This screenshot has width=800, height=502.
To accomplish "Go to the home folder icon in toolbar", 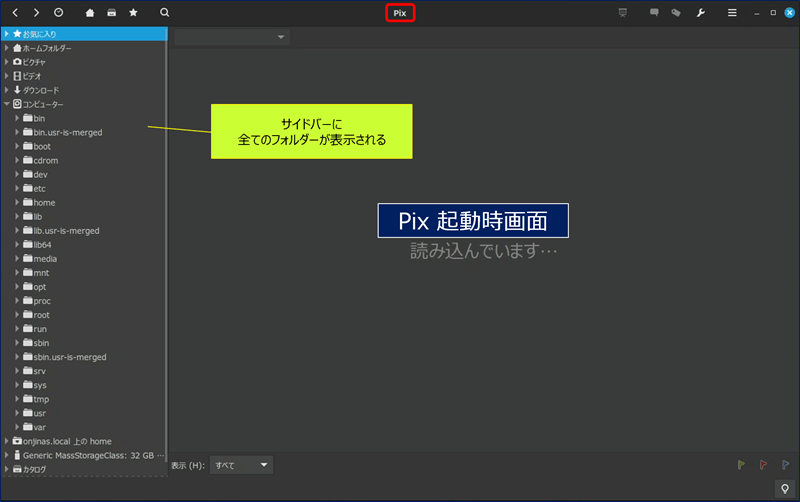I will (x=90, y=13).
